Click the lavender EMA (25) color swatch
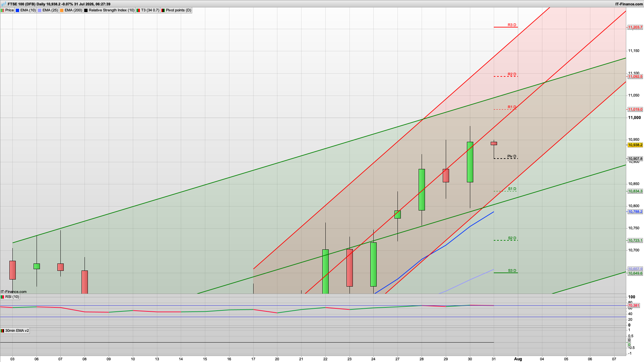This screenshot has height=362, width=644. 40,10
